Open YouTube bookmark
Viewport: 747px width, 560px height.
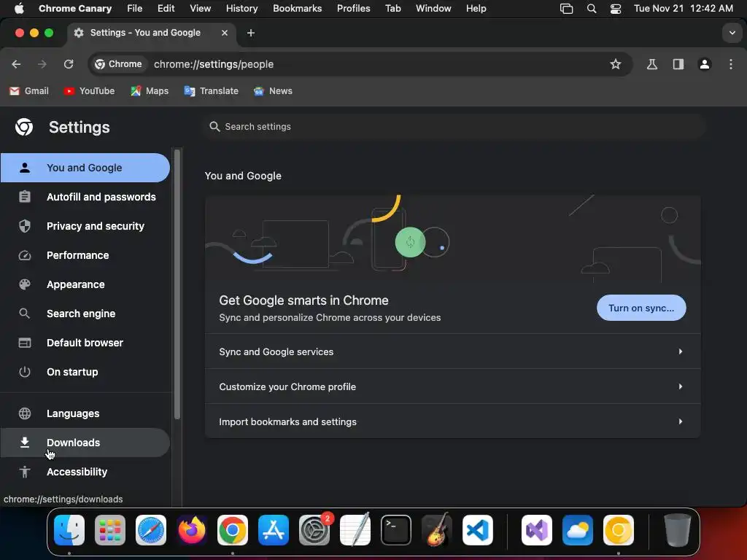coord(89,91)
